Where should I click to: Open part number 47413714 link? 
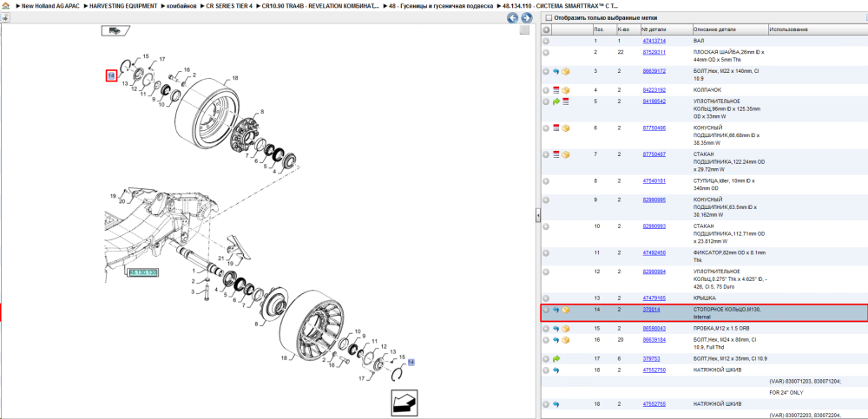pos(654,41)
